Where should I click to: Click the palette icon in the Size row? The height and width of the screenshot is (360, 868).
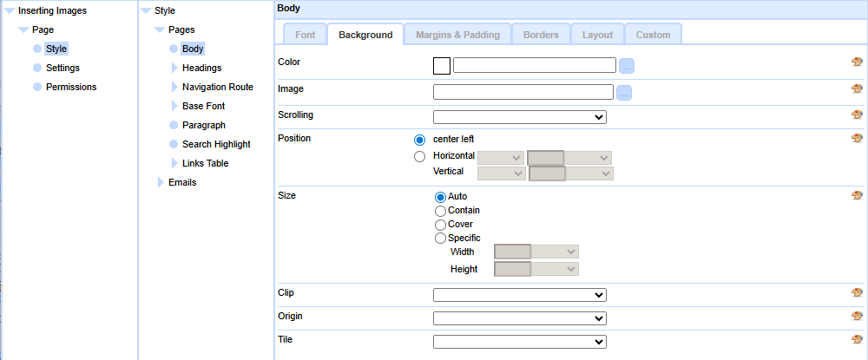click(x=857, y=196)
